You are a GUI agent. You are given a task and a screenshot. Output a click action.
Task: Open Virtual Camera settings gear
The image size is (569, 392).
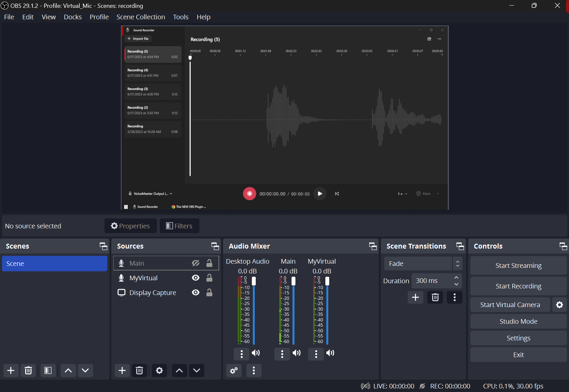pyautogui.click(x=560, y=305)
